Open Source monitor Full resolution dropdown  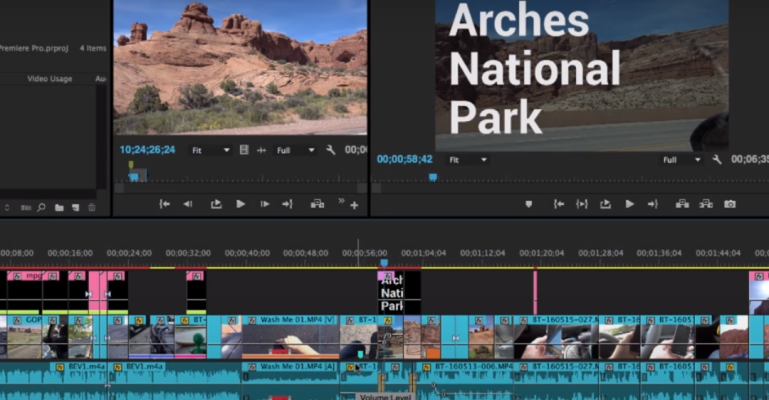click(296, 150)
